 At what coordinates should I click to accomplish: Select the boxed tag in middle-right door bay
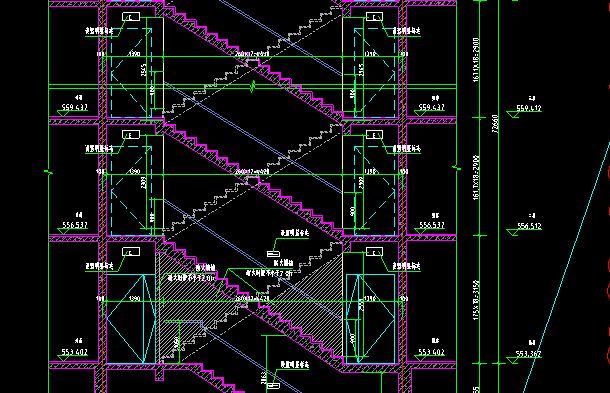point(374,135)
